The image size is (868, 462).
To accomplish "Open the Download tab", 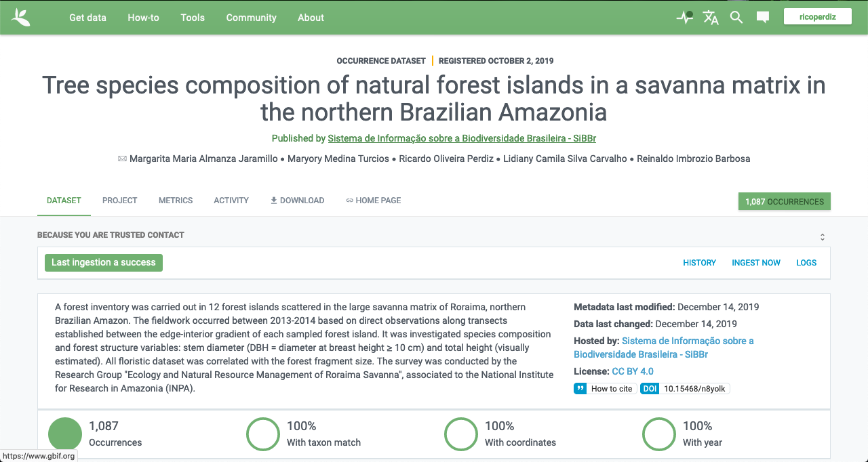I will point(297,201).
